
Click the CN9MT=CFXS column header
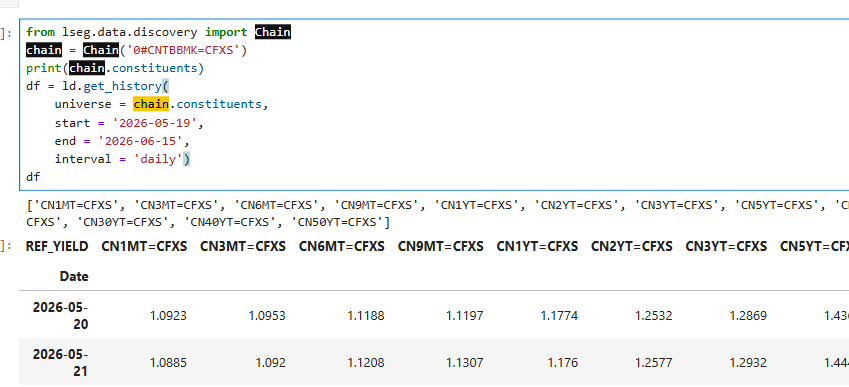click(441, 246)
